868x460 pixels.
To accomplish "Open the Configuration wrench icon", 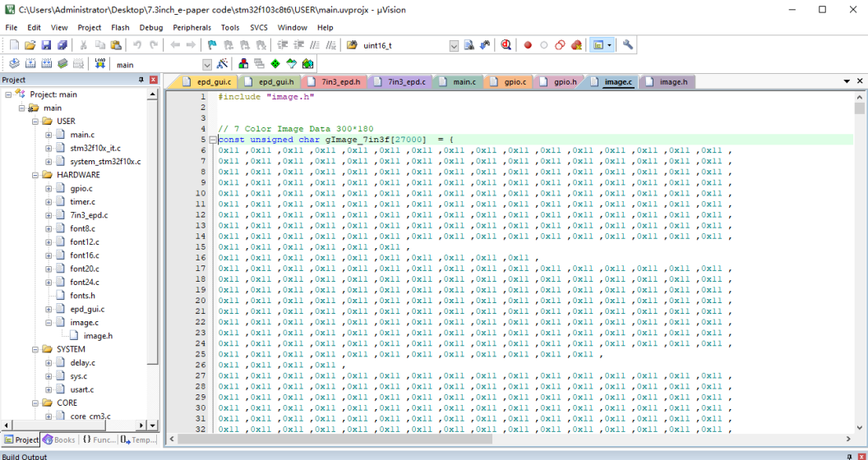I will click(628, 45).
